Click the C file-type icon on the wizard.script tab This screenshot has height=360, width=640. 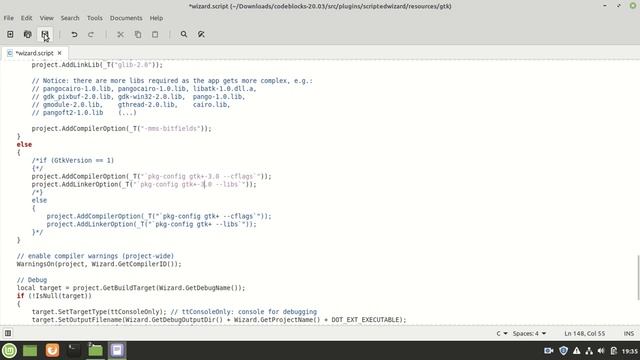point(10,53)
